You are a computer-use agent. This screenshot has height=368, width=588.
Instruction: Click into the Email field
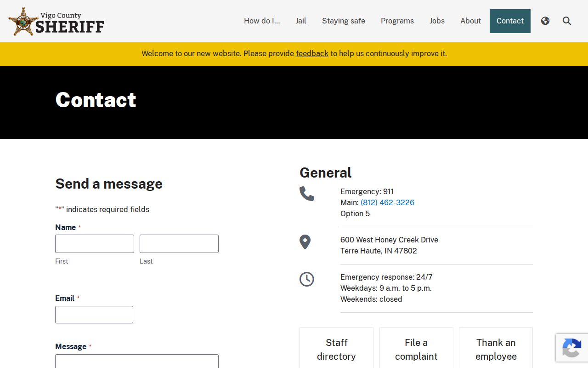[94, 315]
